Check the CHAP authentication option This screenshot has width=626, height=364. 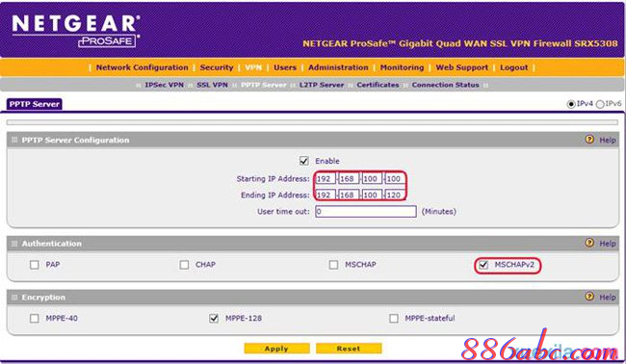(184, 265)
